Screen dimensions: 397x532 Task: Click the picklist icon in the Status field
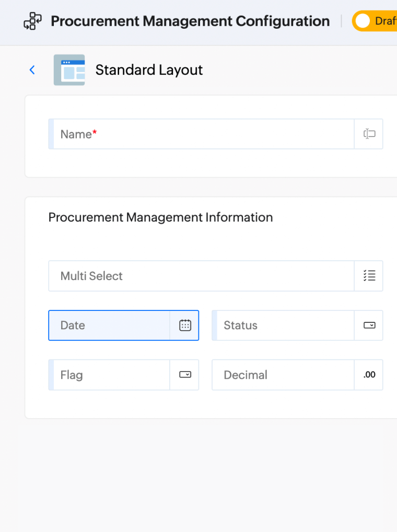tap(369, 325)
